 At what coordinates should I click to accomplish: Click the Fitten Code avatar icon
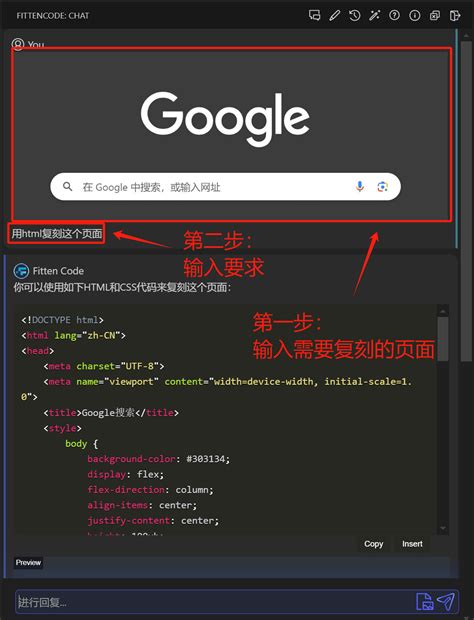coord(21,271)
